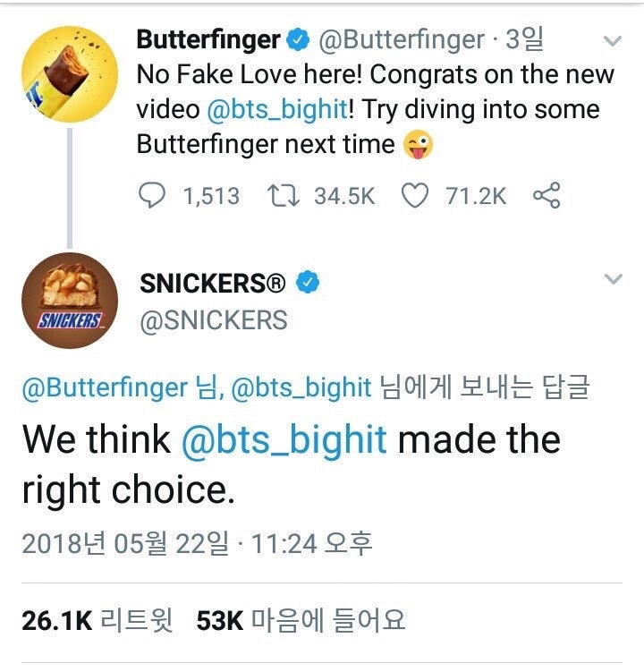The height and width of the screenshot is (672, 644).
Task: Like the Butterfinger tweet with heart icon
Action: pyautogui.click(x=414, y=195)
